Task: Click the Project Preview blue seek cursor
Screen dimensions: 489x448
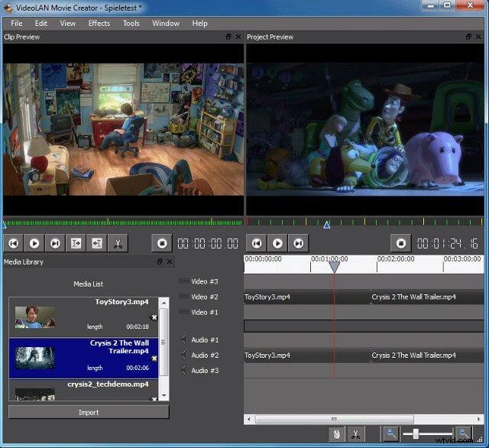Action: coord(326,225)
